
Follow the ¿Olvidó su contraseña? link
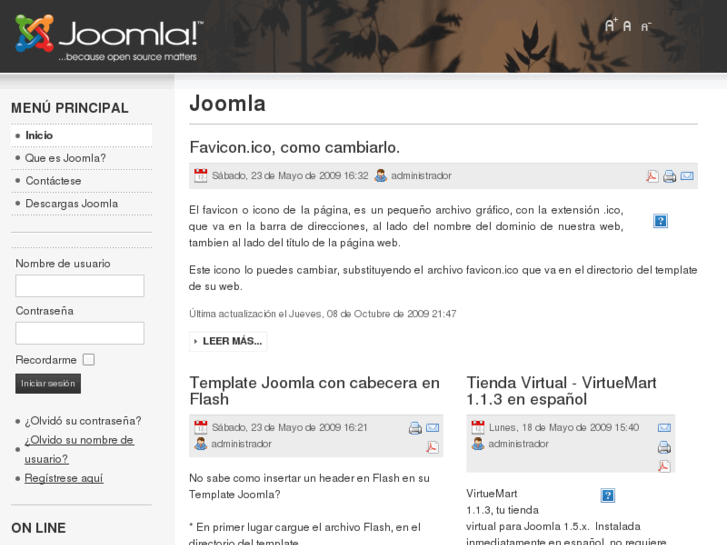(83, 421)
